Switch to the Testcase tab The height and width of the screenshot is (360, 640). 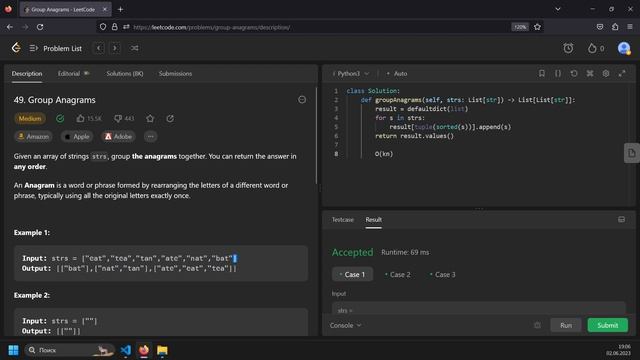coord(342,220)
